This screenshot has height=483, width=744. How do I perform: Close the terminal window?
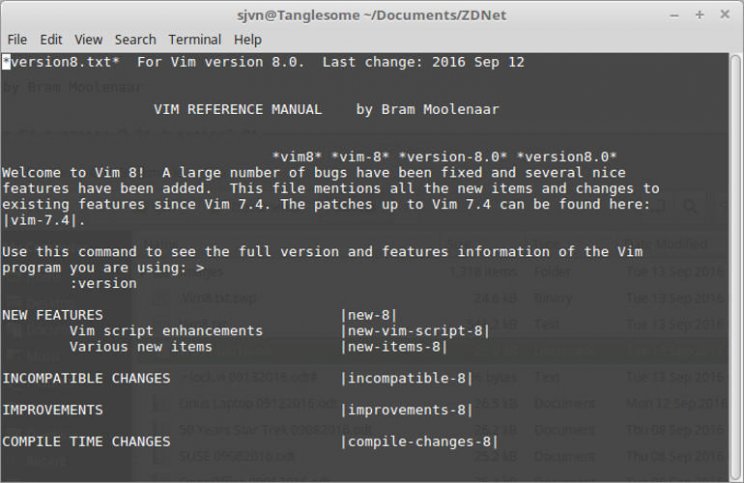tap(725, 14)
